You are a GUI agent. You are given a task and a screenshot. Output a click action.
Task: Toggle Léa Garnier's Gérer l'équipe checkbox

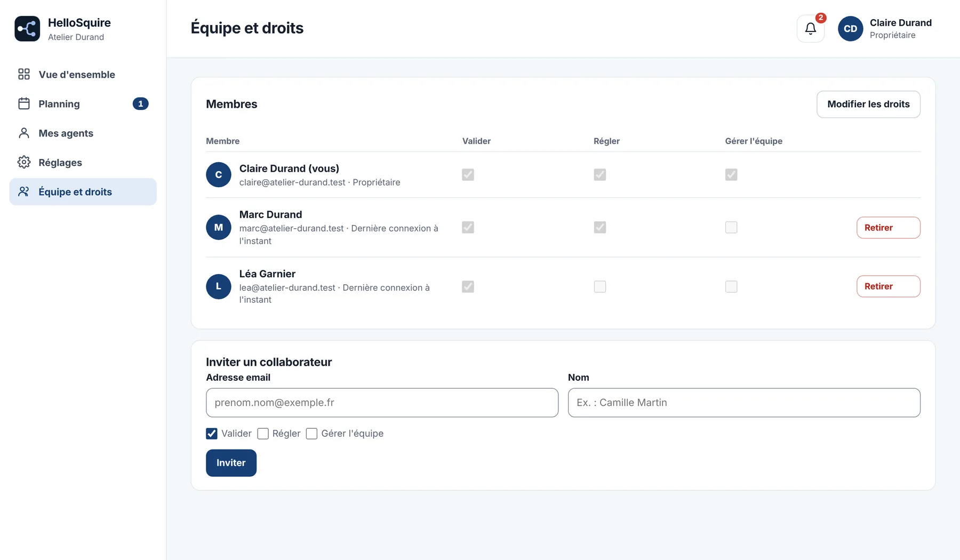pyautogui.click(x=731, y=286)
